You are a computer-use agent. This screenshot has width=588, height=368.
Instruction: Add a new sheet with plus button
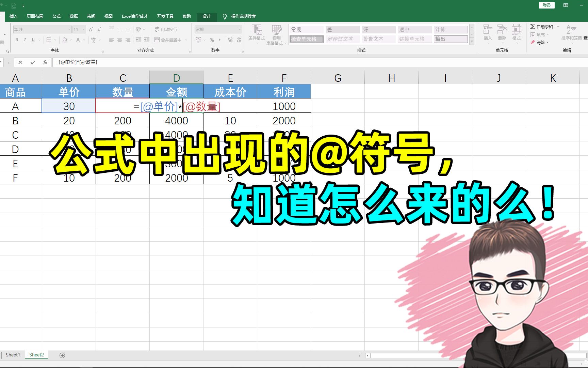pyautogui.click(x=62, y=355)
